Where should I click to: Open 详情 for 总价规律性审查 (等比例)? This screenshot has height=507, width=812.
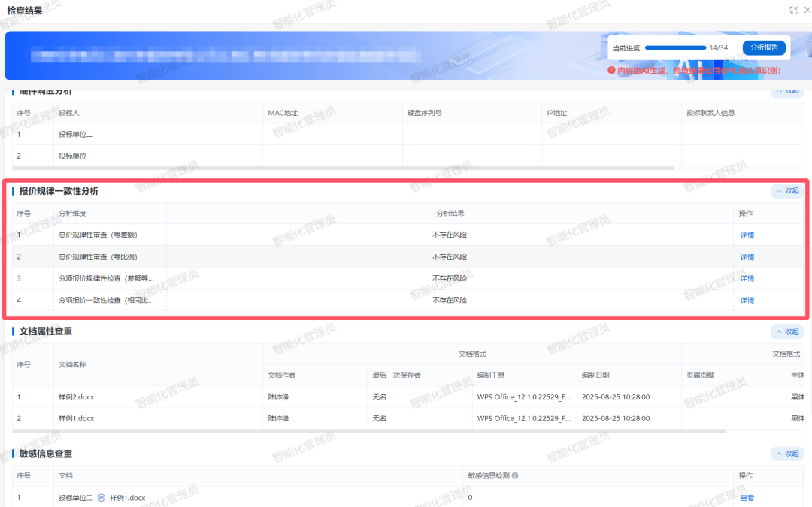point(747,257)
